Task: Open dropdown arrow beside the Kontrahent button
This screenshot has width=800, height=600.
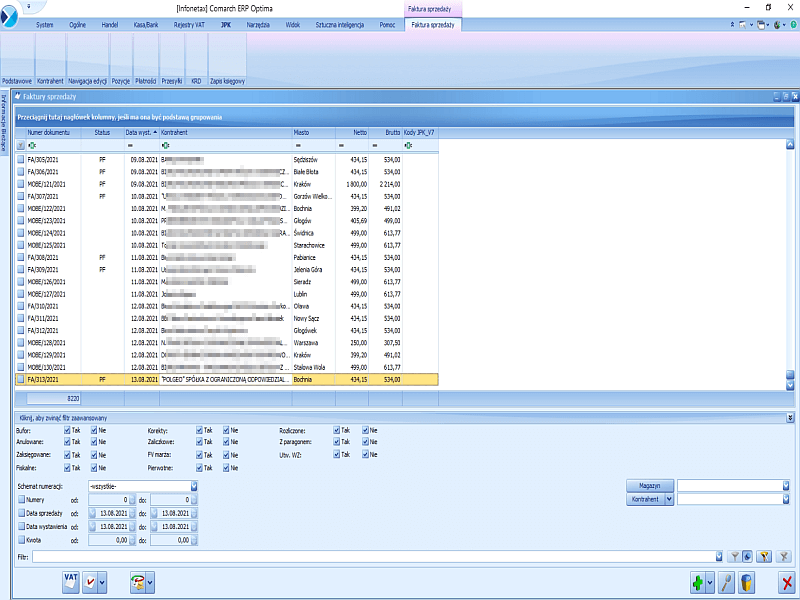Action: (x=669, y=499)
